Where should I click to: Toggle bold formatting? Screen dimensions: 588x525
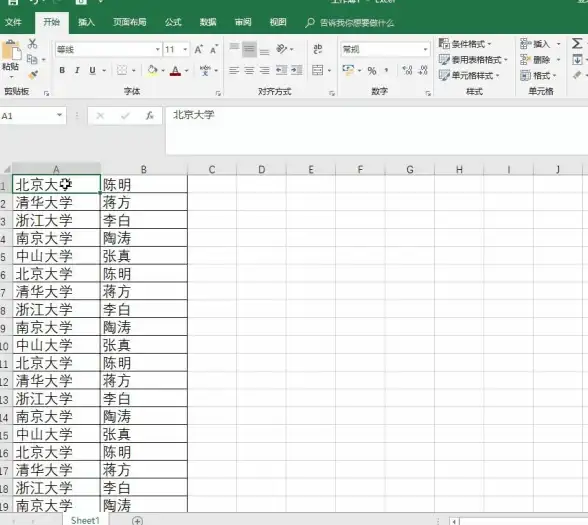[x=62, y=70]
